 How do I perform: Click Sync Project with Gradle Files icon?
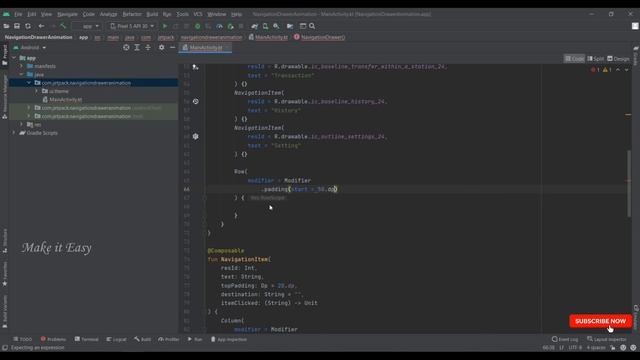point(255,26)
